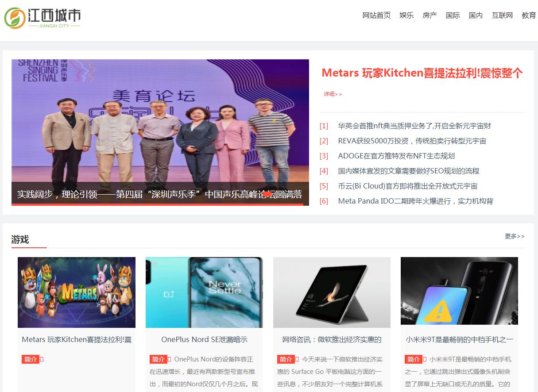Click card title 网络咨讯：微软推出经济实惠的

pyautogui.click(x=332, y=340)
